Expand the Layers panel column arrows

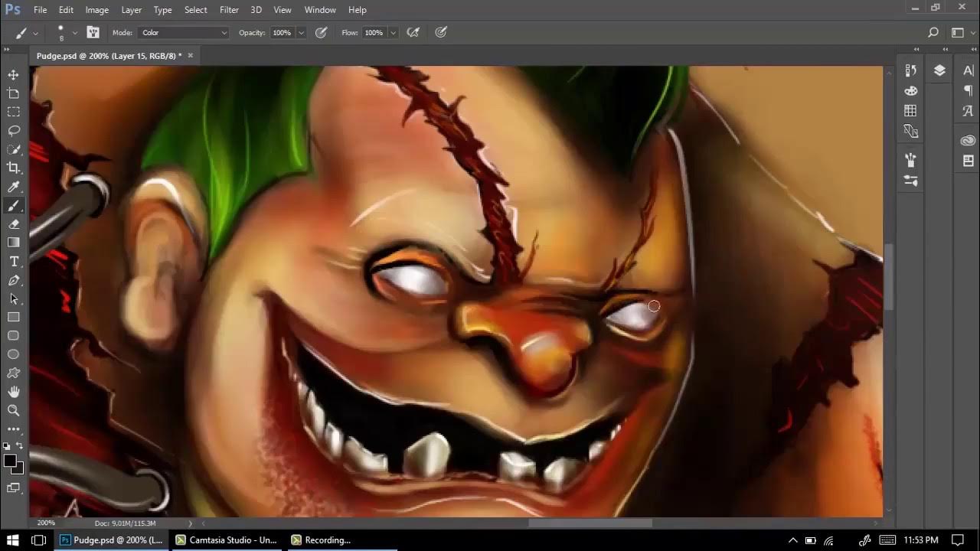pyautogui.click(x=946, y=51)
